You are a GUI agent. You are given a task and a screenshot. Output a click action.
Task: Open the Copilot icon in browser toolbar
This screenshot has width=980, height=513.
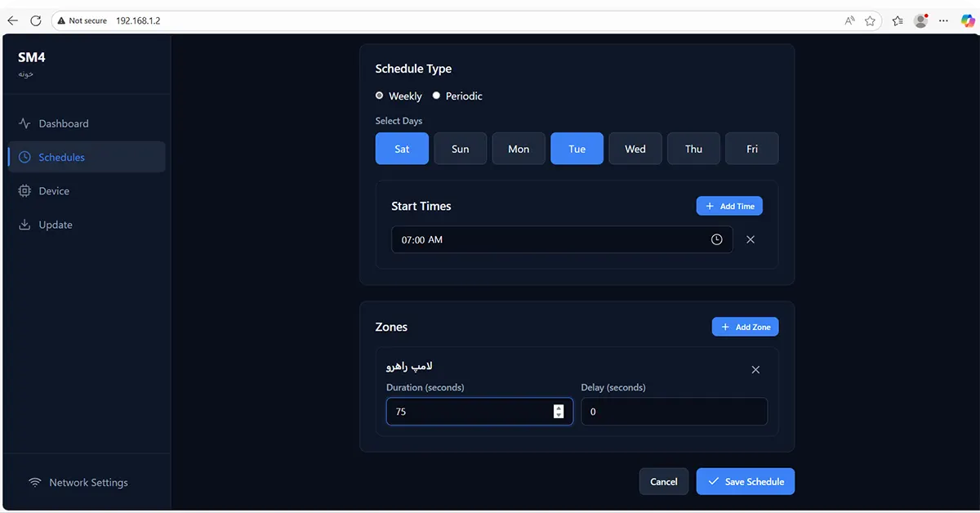(x=967, y=20)
